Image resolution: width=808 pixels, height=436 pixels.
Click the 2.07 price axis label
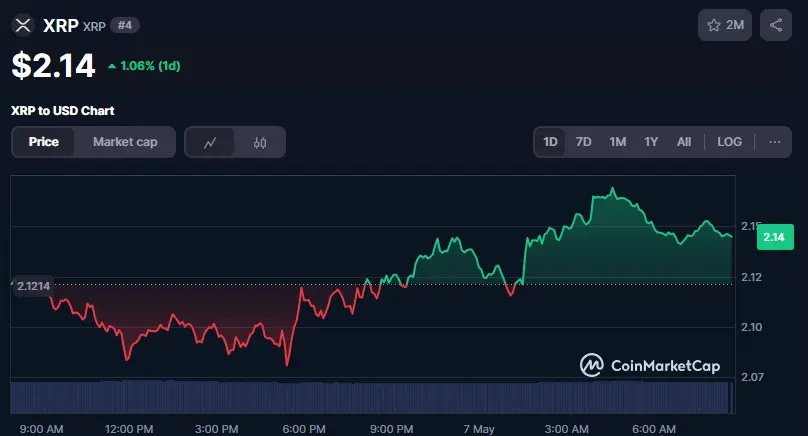[752, 377]
